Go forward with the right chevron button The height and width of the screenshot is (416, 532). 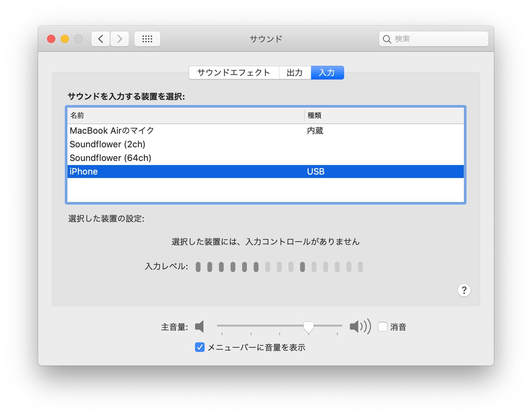click(120, 39)
